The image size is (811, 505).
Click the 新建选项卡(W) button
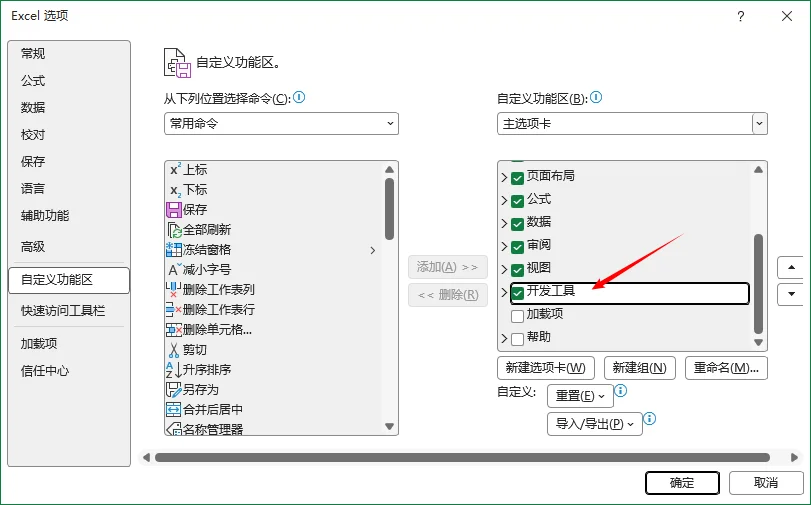[x=546, y=368]
